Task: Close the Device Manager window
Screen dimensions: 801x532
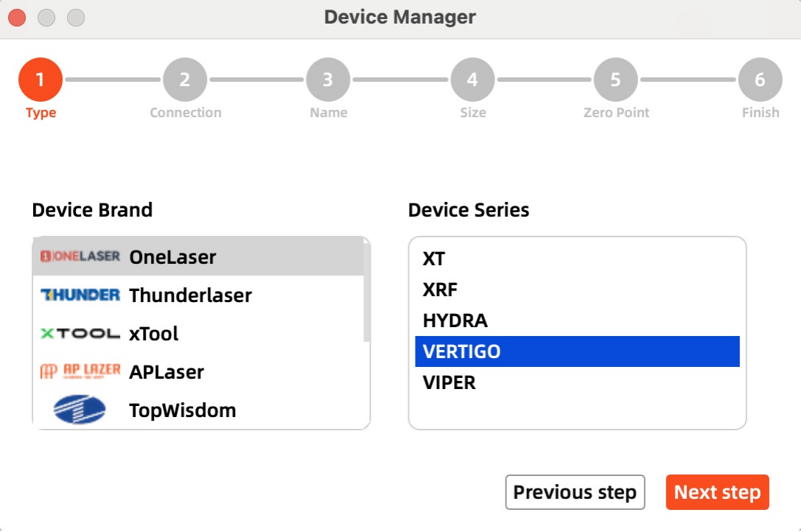Action: (x=17, y=17)
